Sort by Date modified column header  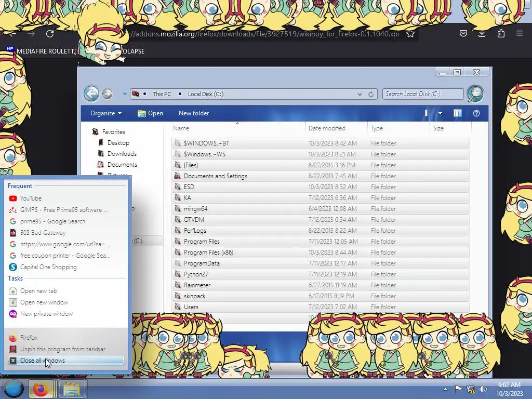(x=336, y=128)
